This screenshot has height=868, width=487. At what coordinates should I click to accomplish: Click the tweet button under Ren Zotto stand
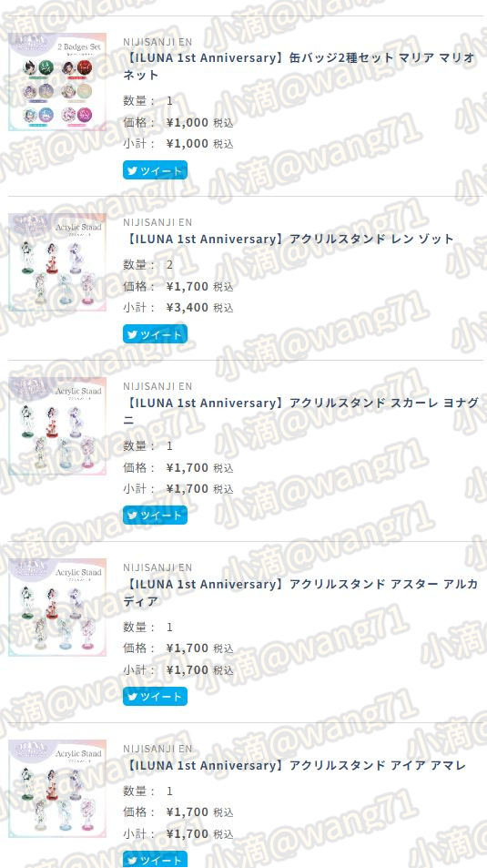pos(155,334)
